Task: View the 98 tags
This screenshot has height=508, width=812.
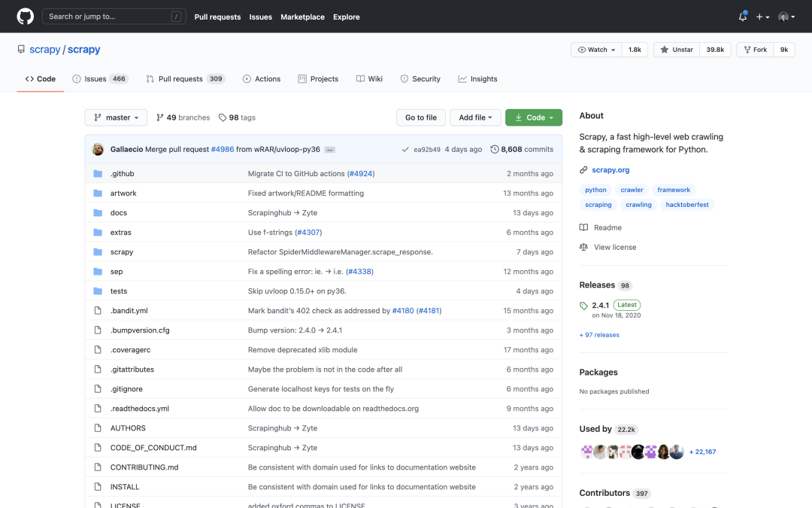Action: pyautogui.click(x=237, y=117)
